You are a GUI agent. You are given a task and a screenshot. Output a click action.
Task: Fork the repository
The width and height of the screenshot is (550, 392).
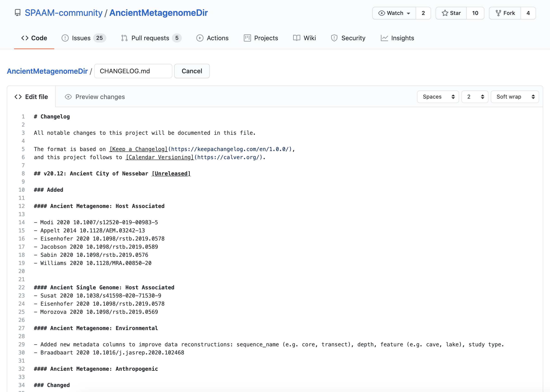505,13
